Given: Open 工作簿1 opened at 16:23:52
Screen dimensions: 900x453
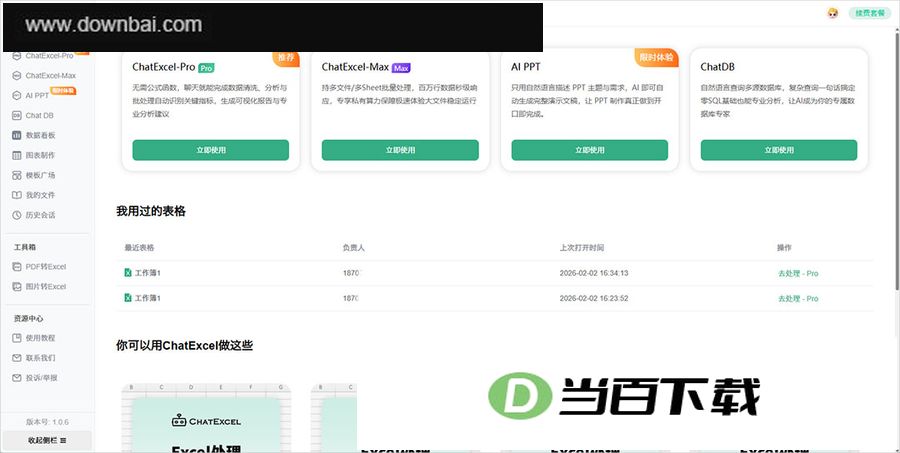Looking at the screenshot, I should [x=148, y=299].
